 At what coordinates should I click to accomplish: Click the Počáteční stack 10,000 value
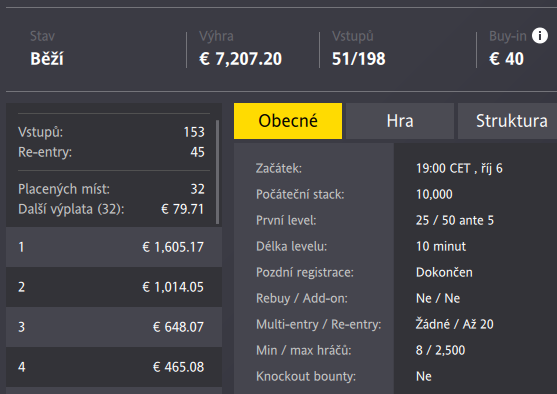pyautogui.click(x=434, y=194)
